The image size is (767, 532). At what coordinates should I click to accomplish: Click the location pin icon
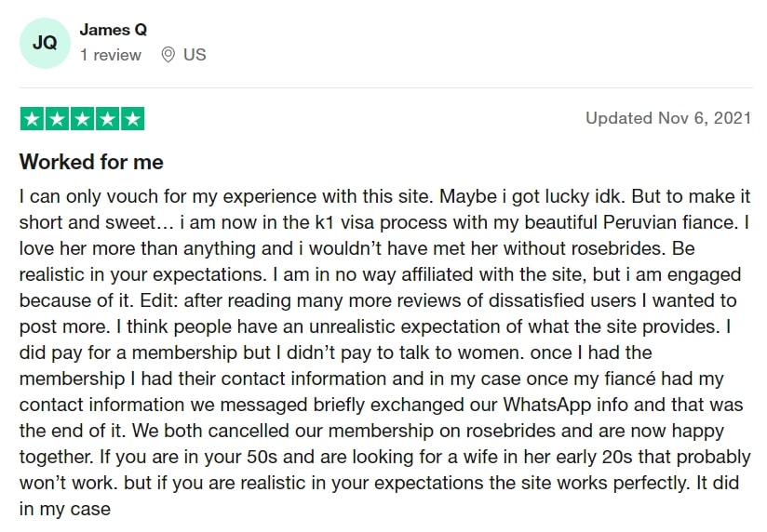[x=168, y=55]
